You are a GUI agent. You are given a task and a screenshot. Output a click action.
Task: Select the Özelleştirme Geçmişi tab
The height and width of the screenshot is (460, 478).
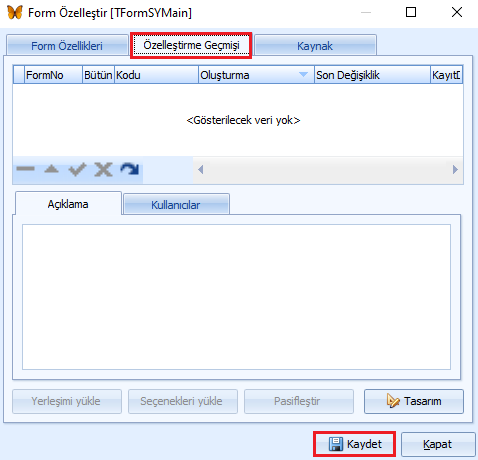point(191,45)
